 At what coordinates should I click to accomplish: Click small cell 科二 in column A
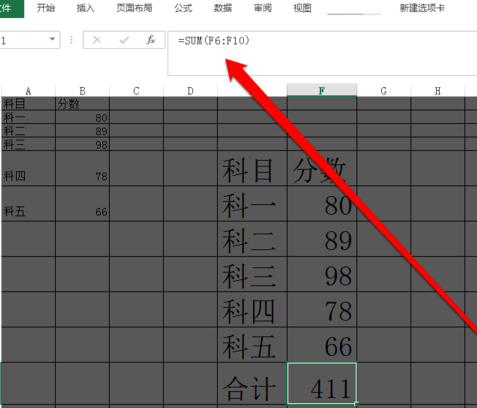point(28,131)
